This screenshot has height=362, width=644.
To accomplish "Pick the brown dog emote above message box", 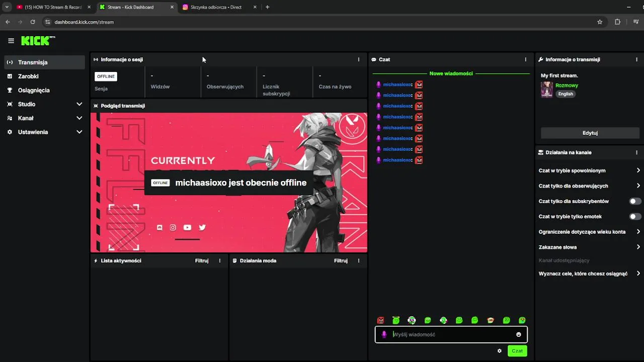I will tap(491, 320).
